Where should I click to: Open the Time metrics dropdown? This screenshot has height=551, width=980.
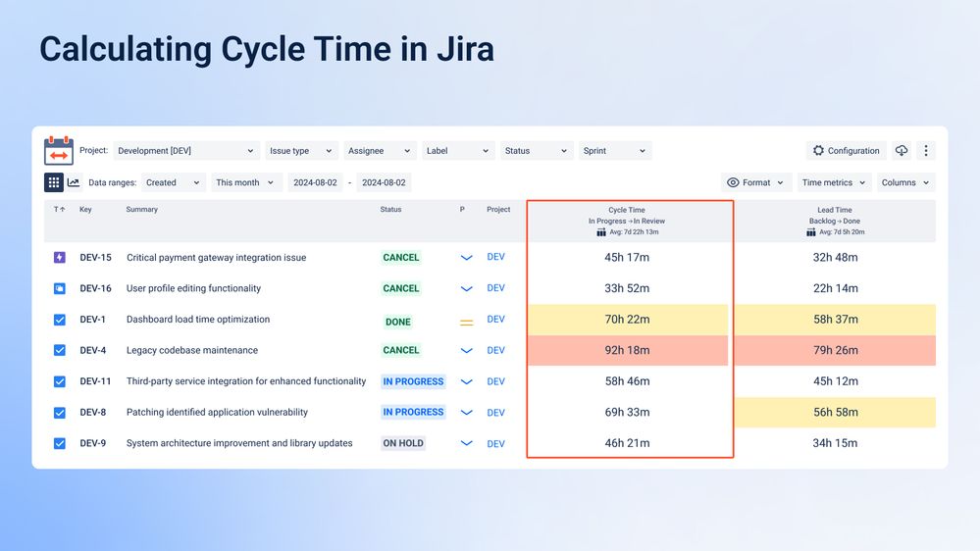[834, 182]
